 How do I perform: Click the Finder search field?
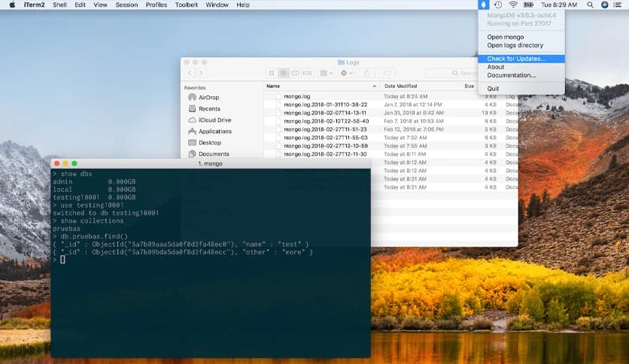point(451,73)
